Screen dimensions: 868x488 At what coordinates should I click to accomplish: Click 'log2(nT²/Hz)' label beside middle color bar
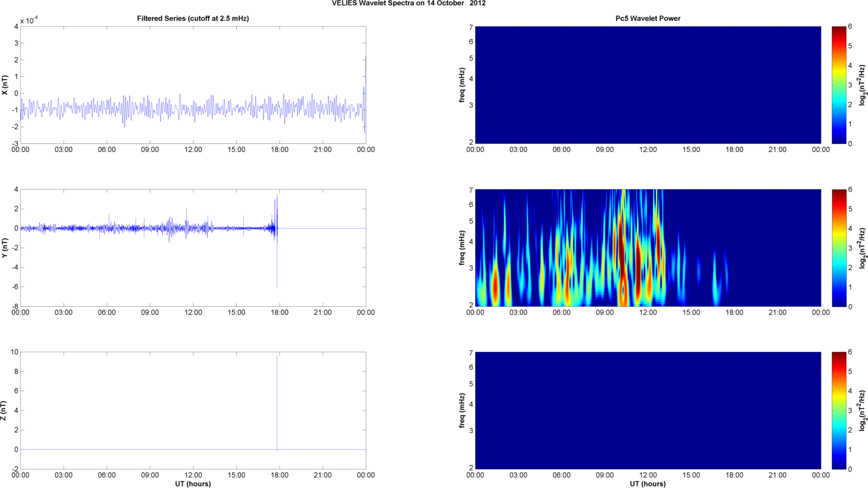pos(862,248)
